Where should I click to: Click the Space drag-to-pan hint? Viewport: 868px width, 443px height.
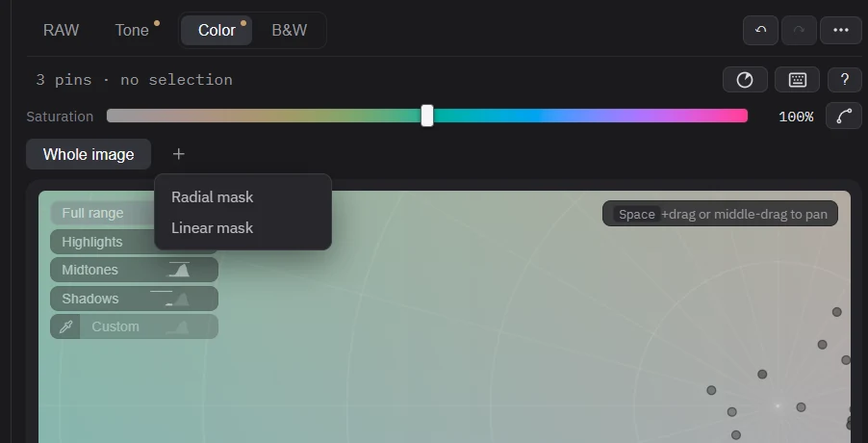720,214
